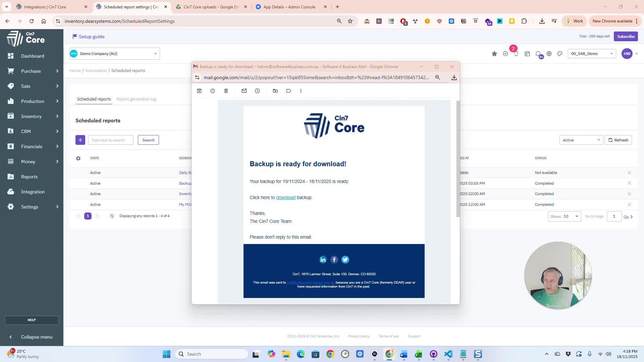This screenshot has height=362, width=644.
Task: Open the favorites star icon in header
Action: pyautogui.click(x=494, y=54)
